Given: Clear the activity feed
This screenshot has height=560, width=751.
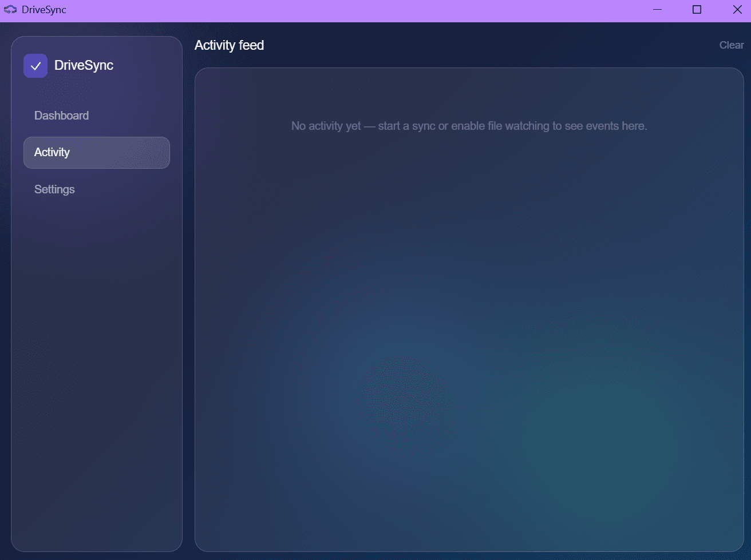Looking at the screenshot, I should coord(732,45).
